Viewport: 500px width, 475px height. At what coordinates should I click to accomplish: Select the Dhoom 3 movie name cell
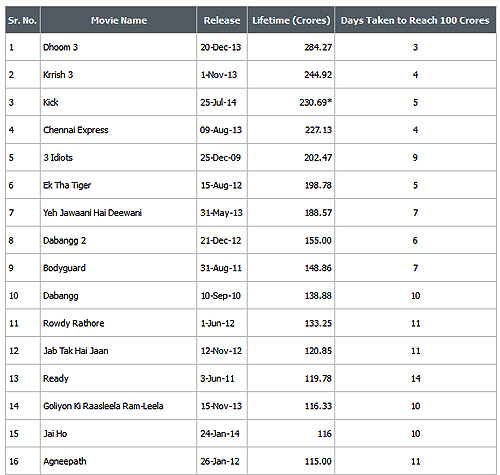118,47
